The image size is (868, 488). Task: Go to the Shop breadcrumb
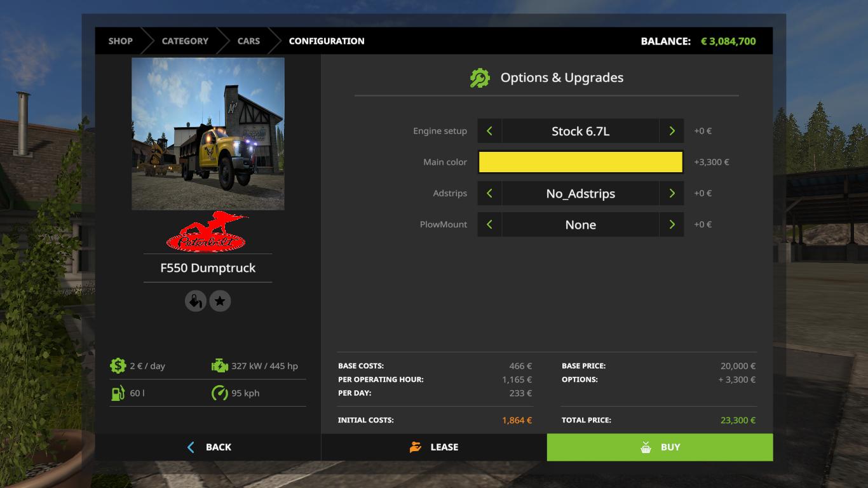pyautogui.click(x=120, y=41)
